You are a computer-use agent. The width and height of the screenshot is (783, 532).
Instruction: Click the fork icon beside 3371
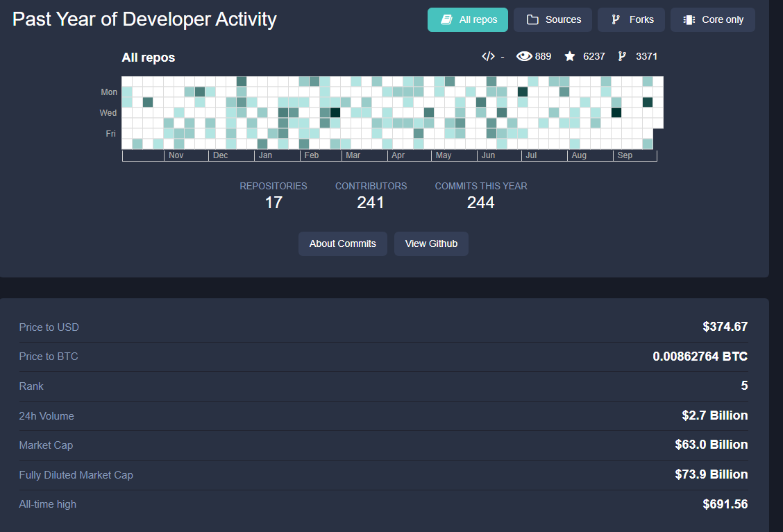point(622,56)
